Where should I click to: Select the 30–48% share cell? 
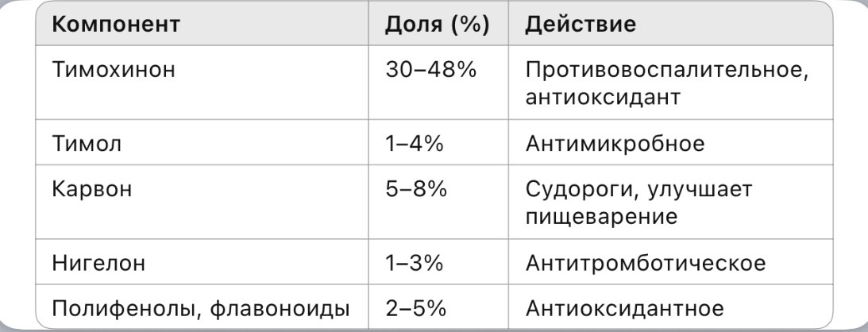pos(438,83)
